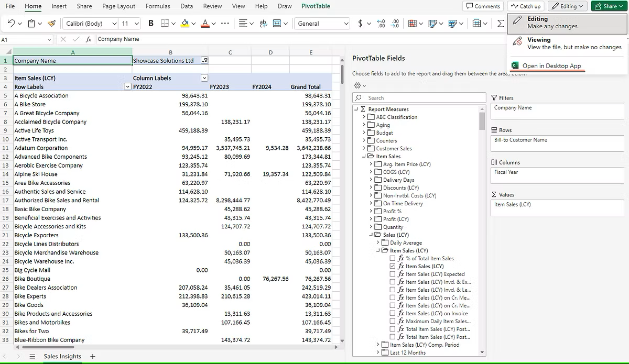Click the cell Borders icon
Image resolution: width=629 pixels, height=364 pixels.
coord(165,24)
